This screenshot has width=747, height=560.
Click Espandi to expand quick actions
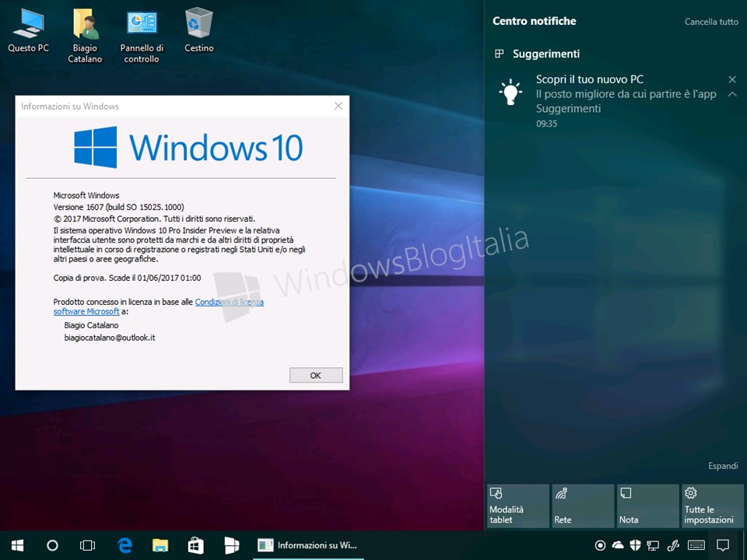[x=723, y=466]
